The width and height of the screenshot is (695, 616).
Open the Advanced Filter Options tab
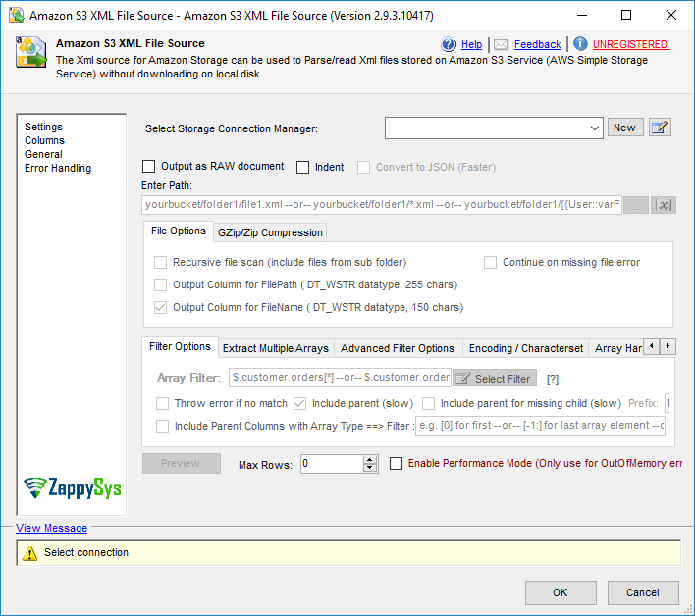(x=398, y=349)
